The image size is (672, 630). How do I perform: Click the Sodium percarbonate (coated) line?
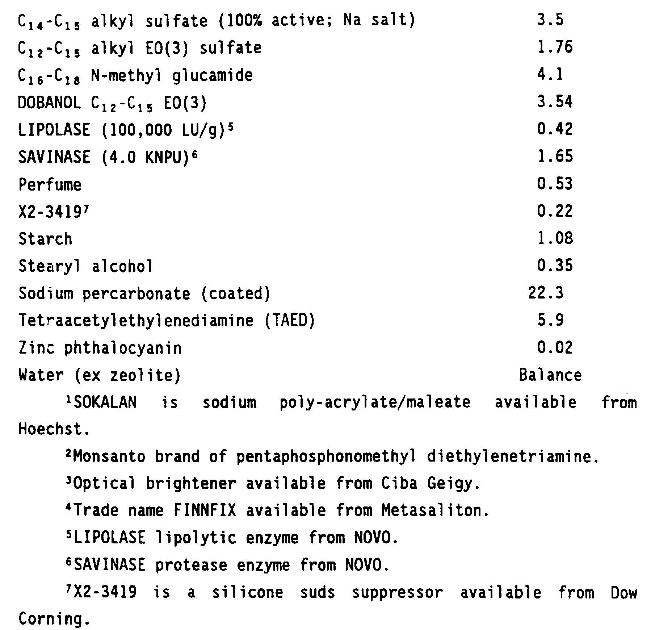click(144, 293)
